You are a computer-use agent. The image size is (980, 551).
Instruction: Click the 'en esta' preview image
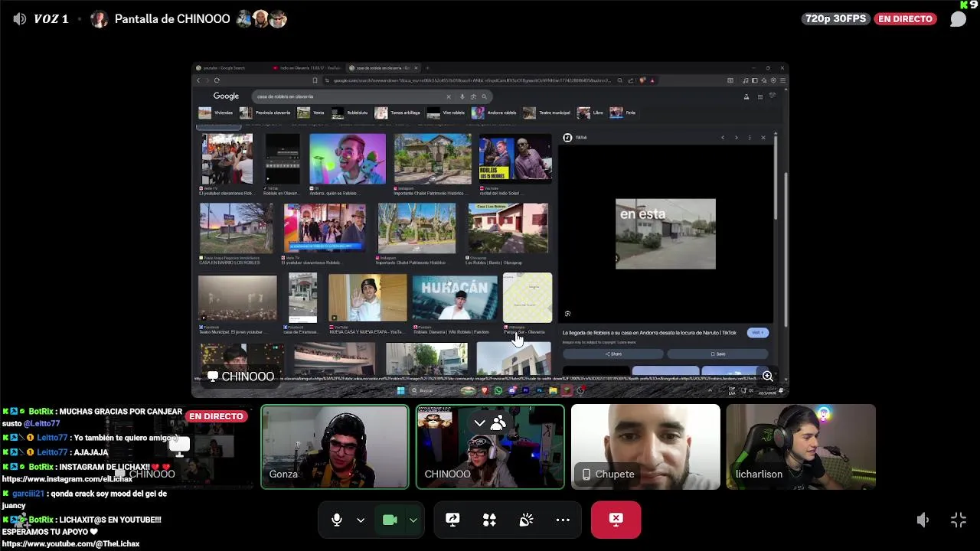[x=665, y=234]
